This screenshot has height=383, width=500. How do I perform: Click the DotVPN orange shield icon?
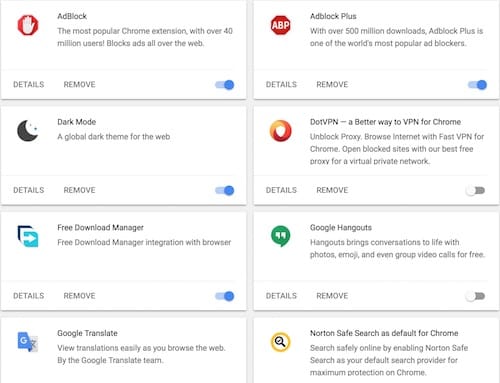coord(280,131)
